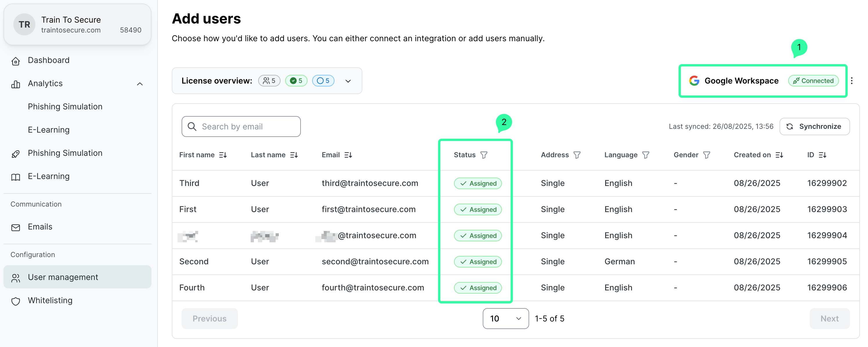Image resolution: width=868 pixels, height=347 pixels.
Task: Click the Email column sort icon
Action: point(348,155)
